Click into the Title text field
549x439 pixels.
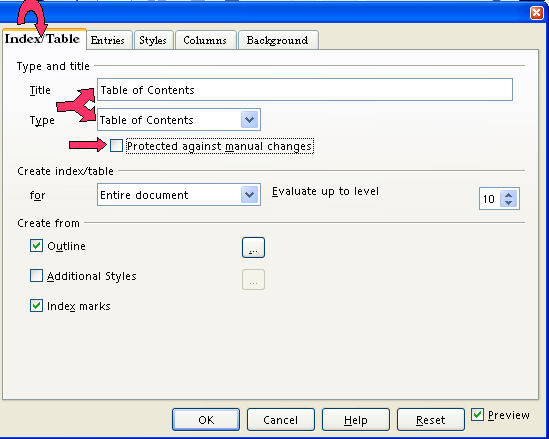click(x=305, y=90)
